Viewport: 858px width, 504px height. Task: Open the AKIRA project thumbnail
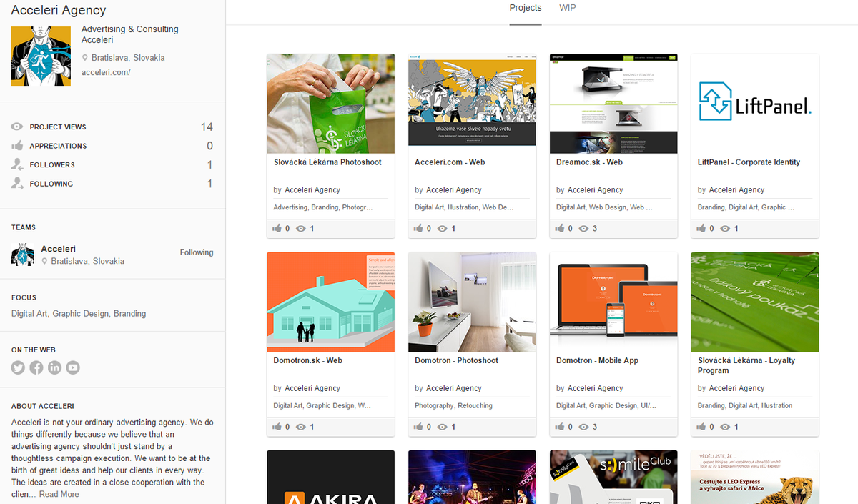click(x=330, y=477)
